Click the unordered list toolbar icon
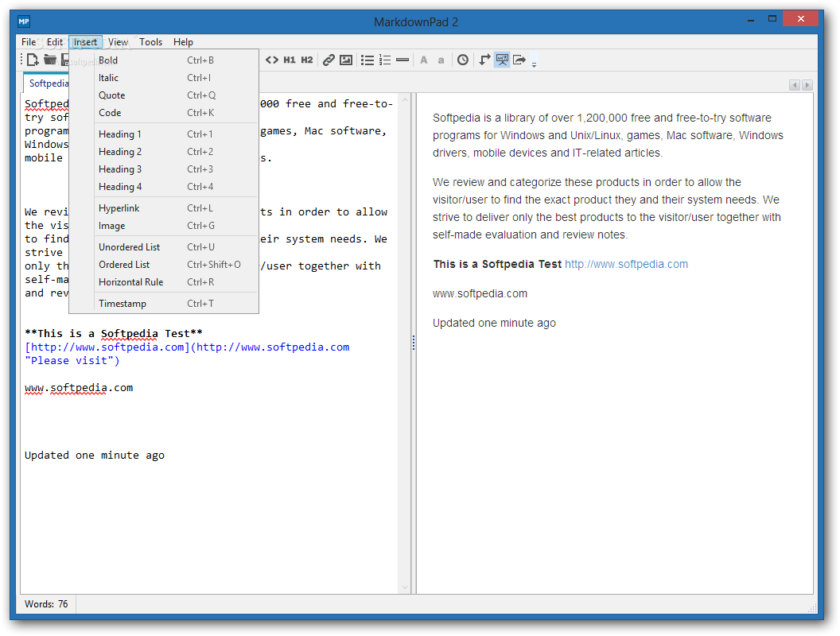This screenshot has width=840, height=636. tap(367, 60)
